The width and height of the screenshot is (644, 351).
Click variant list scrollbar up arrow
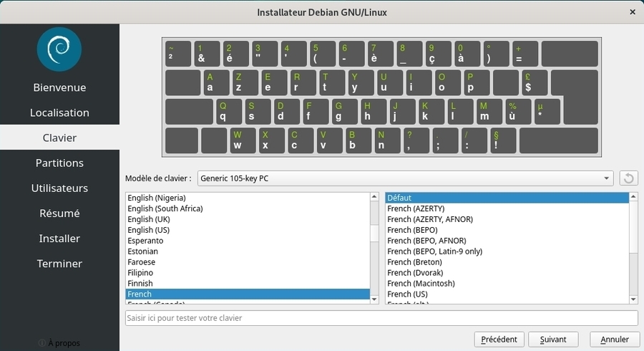point(634,197)
